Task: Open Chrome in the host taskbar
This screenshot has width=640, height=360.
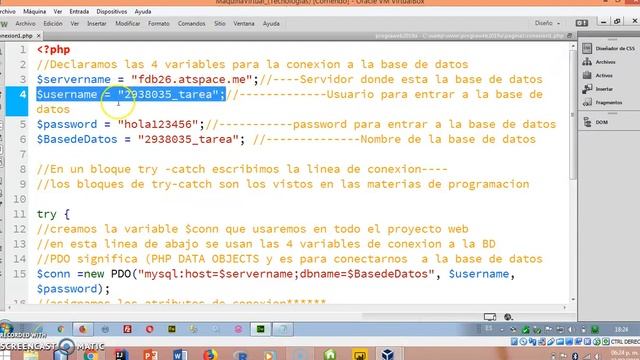Action: (x=91, y=356)
